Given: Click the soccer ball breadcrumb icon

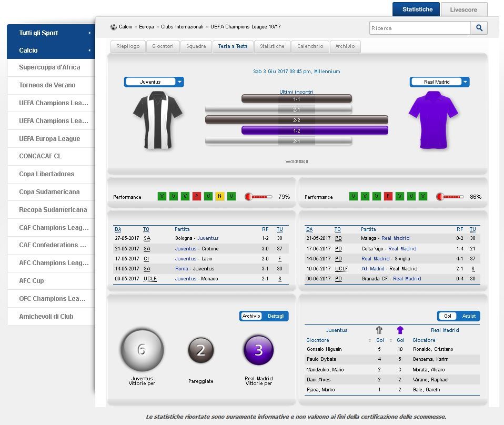Looking at the screenshot, I should tap(114, 27).
